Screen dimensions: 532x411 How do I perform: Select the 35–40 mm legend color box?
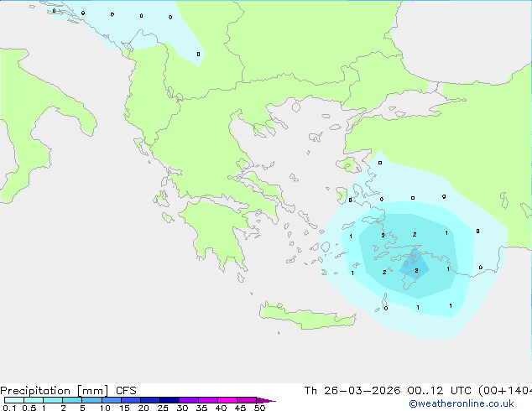[x=208, y=400]
